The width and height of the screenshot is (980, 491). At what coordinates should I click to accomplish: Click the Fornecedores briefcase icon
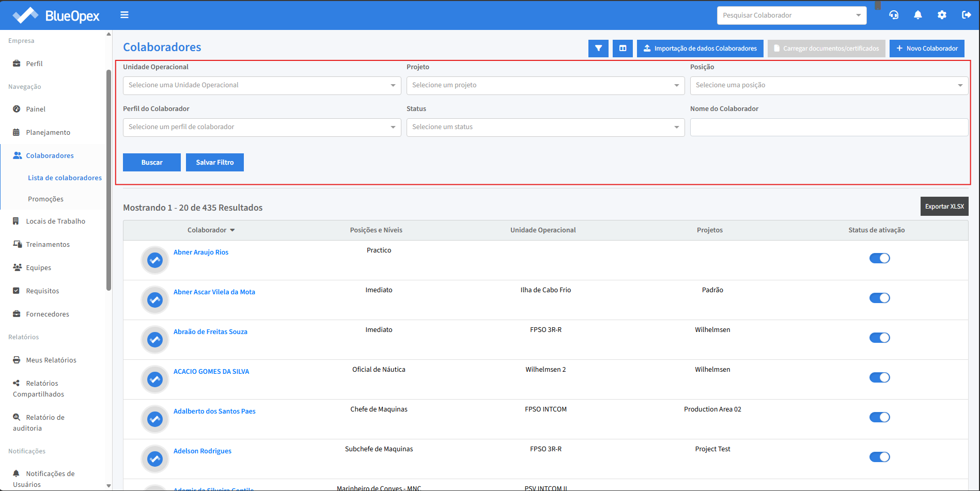tap(17, 314)
